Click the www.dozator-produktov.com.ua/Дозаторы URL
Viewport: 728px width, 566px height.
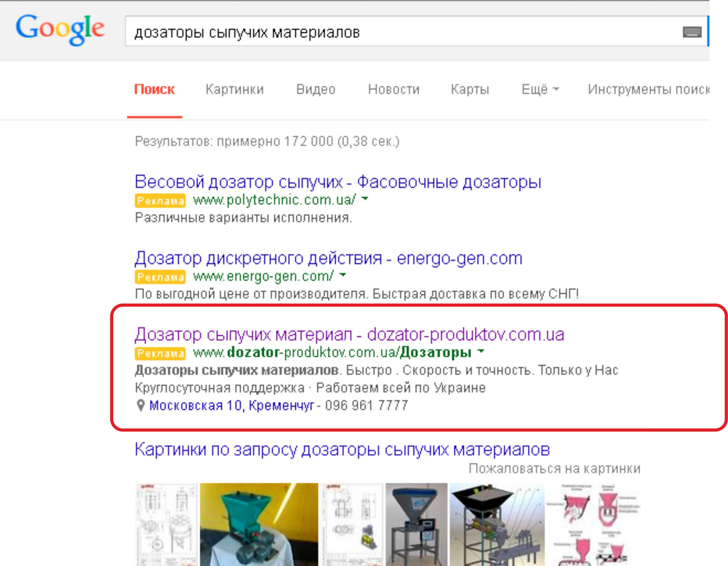332,353
